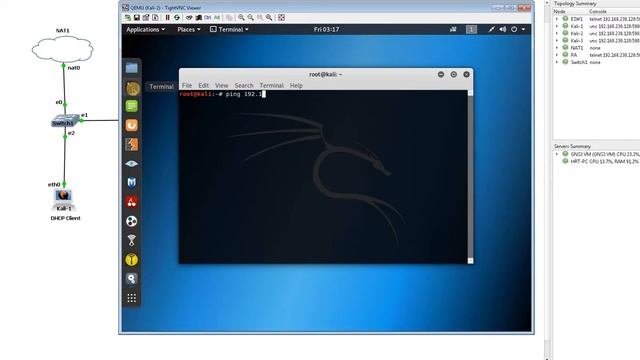Image resolution: width=640 pixels, height=360 pixels.
Task: Open the terminal Edit menu
Action: click(x=203, y=85)
